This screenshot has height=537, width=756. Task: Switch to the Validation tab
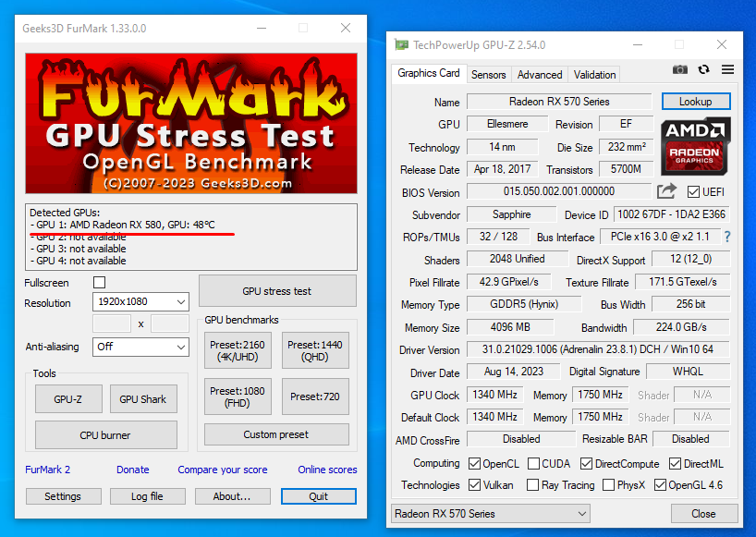pos(594,75)
